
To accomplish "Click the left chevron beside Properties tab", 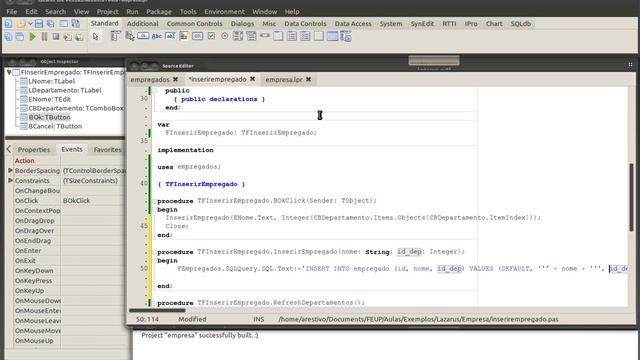I will 9,149.
